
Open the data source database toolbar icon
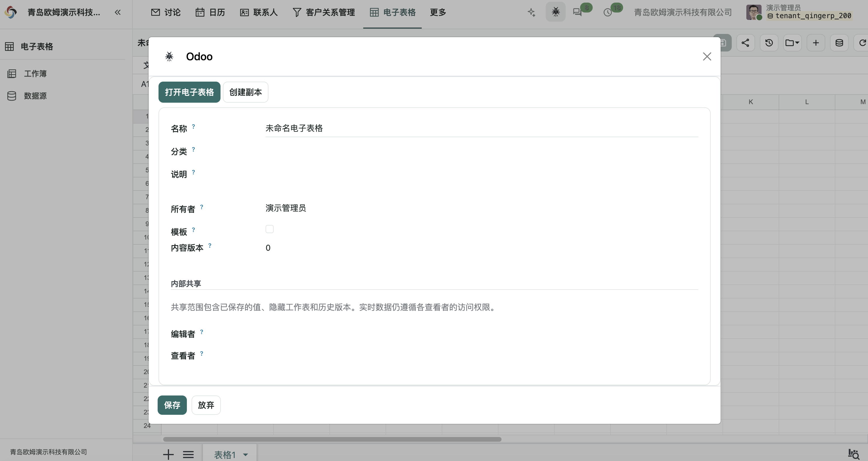839,43
